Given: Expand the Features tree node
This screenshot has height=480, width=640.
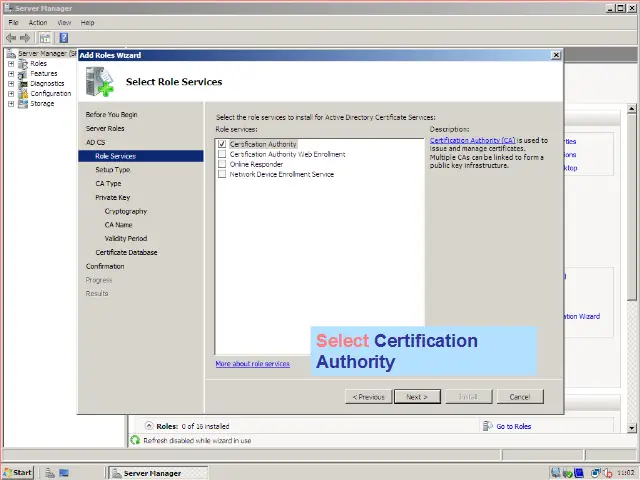Looking at the screenshot, I should [x=11, y=74].
